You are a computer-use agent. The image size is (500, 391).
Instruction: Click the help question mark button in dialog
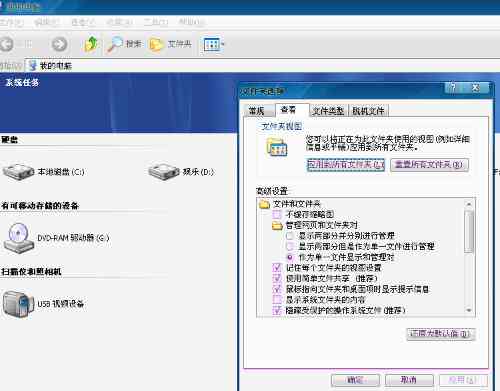453,88
